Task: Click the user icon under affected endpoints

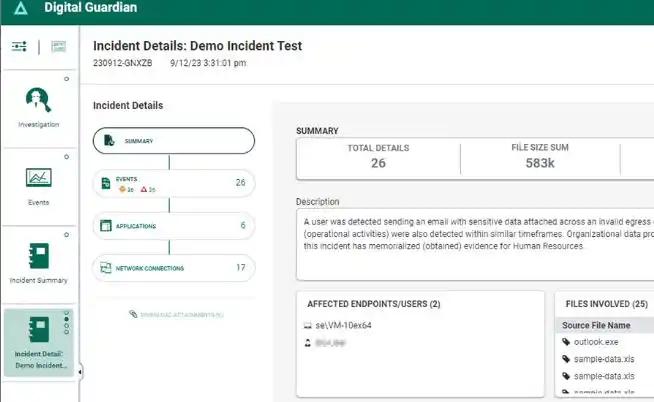Action: tap(308, 343)
